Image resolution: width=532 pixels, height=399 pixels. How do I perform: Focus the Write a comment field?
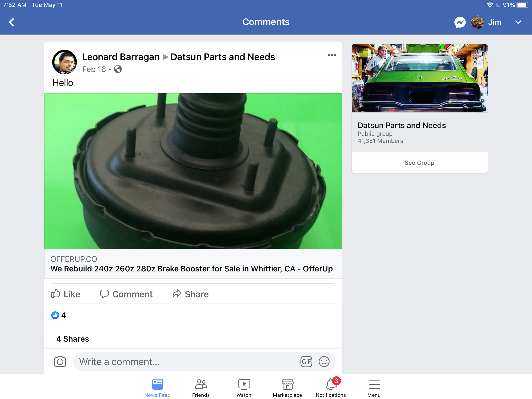(204, 362)
